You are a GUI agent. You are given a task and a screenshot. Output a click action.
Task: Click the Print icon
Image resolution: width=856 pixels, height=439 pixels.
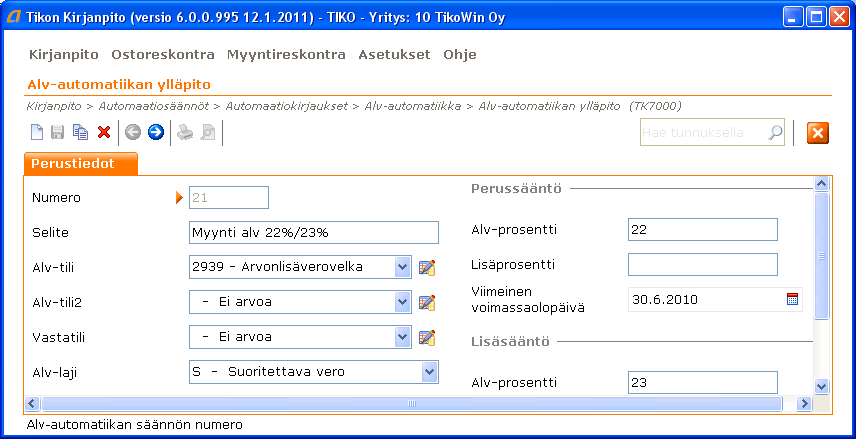(185, 132)
